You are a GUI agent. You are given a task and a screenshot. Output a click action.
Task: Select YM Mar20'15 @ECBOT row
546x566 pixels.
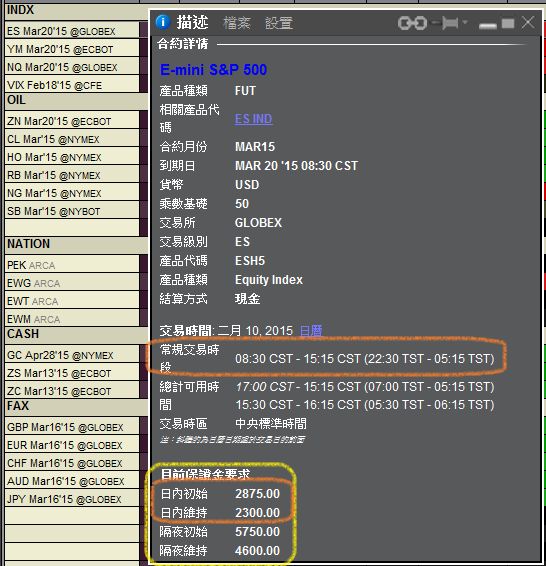[x=72, y=49]
